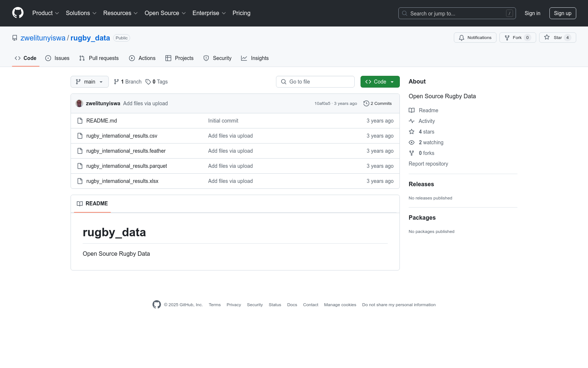This screenshot has width=588, height=368.
Task: Open README.md file
Action: click(x=101, y=121)
